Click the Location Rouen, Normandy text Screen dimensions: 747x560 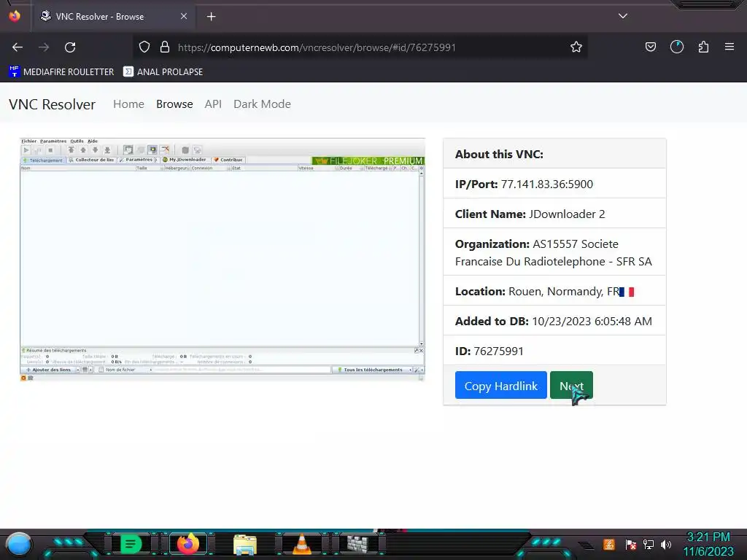(x=537, y=292)
